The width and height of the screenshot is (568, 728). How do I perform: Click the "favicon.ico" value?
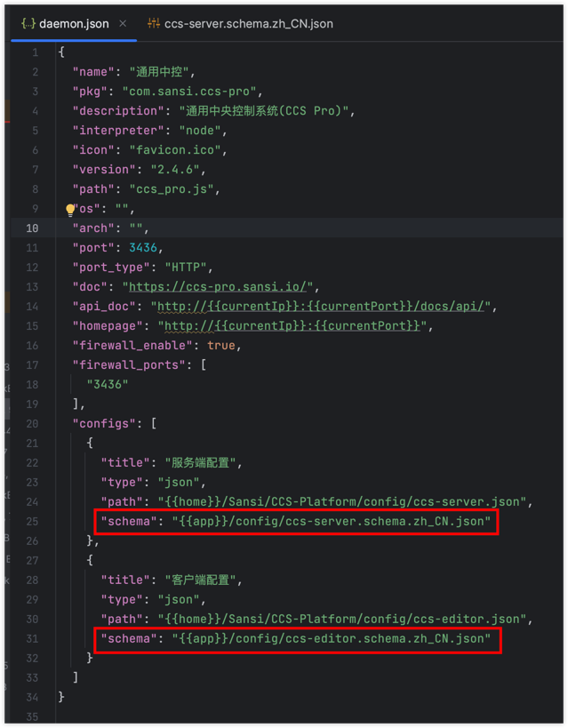click(175, 150)
